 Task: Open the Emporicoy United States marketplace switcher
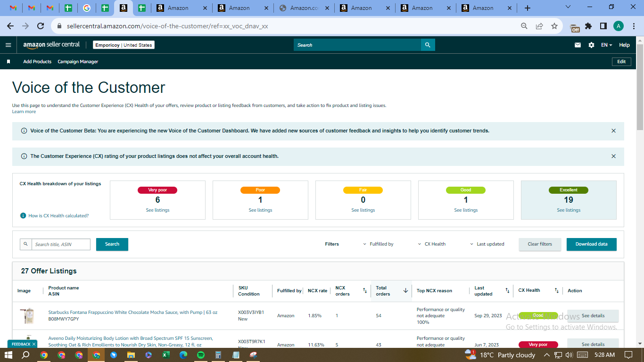(x=124, y=45)
